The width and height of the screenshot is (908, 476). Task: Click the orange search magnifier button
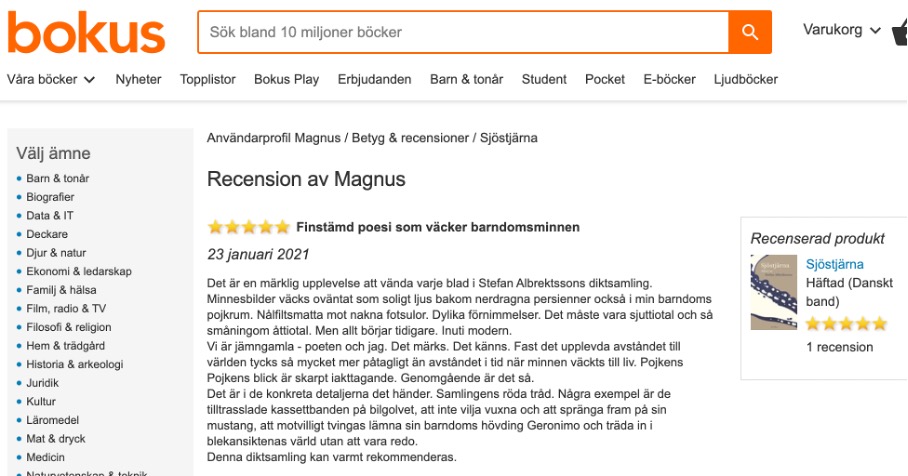pos(750,32)
